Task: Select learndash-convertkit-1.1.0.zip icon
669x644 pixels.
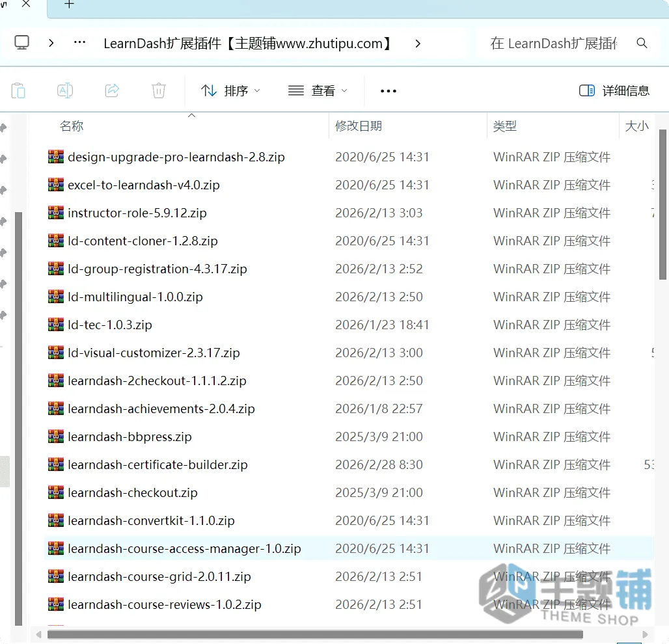Action: tap(56, 520)
